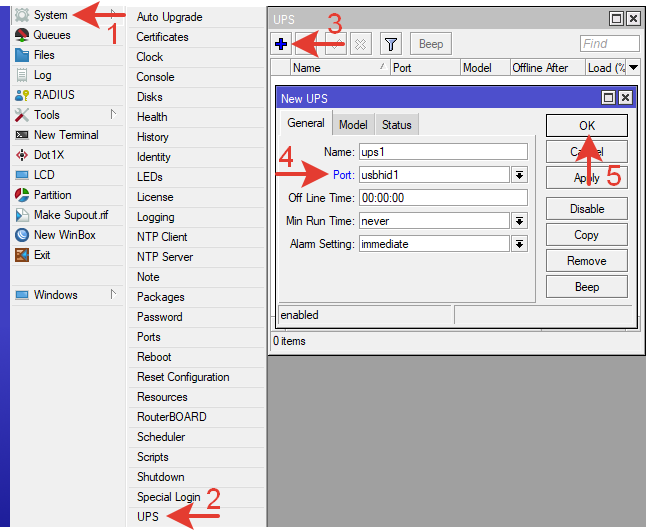Open Packages menu entry
Viewport: 646px width, 530px height.
coord(197,297)
